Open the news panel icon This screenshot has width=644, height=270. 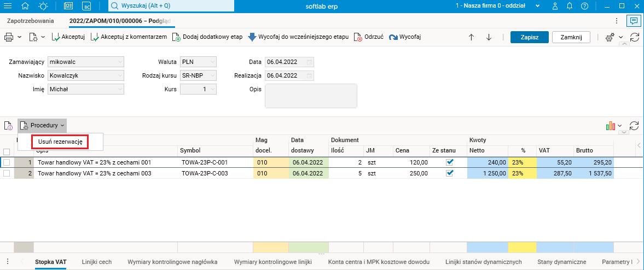pyautogui.click(x=68, y=6)
